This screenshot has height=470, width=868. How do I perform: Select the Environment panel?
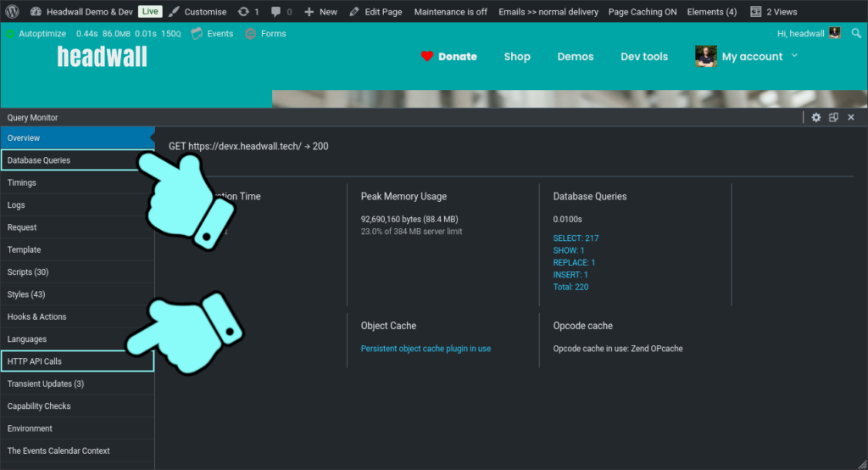click(x=77, y=428)
